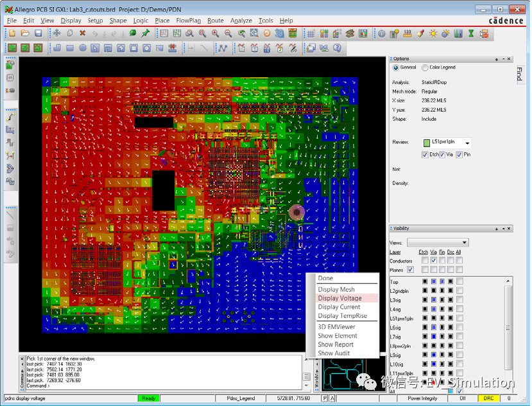Open the FlowPlan menu
The height and width of the screenshot is (406, 532).
click(x=188, y=21)
